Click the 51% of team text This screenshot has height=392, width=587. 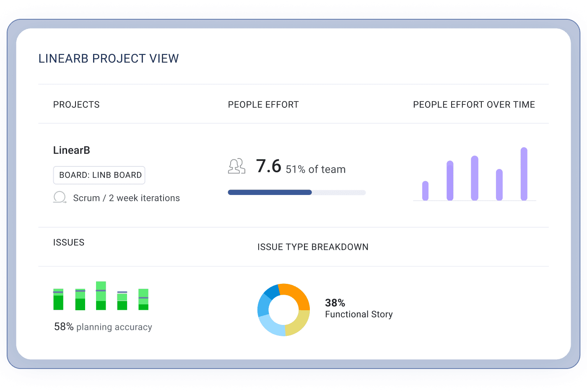click(x=316, y=169)
